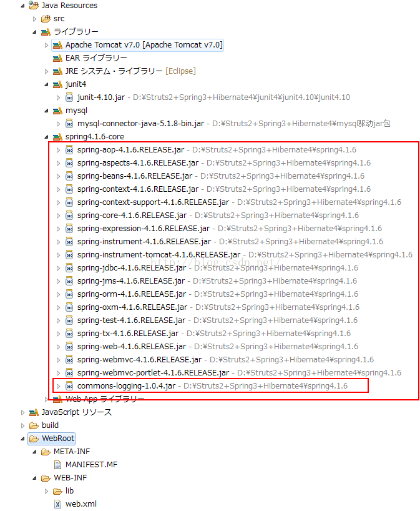Select spring-test-4.1.6.RELEASE.jar
This screenshot has height=511, width=420.
(131, 320)
